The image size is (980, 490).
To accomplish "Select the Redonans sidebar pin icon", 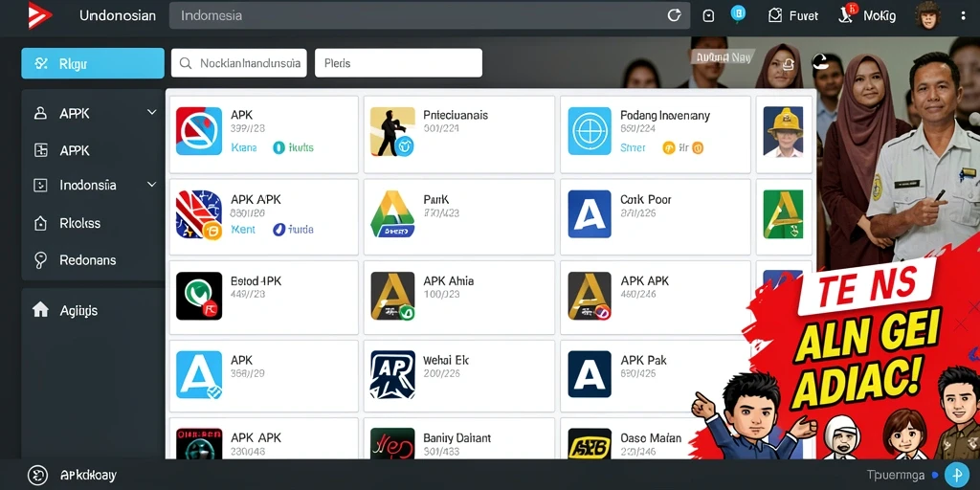I will [x=40, y=260].
